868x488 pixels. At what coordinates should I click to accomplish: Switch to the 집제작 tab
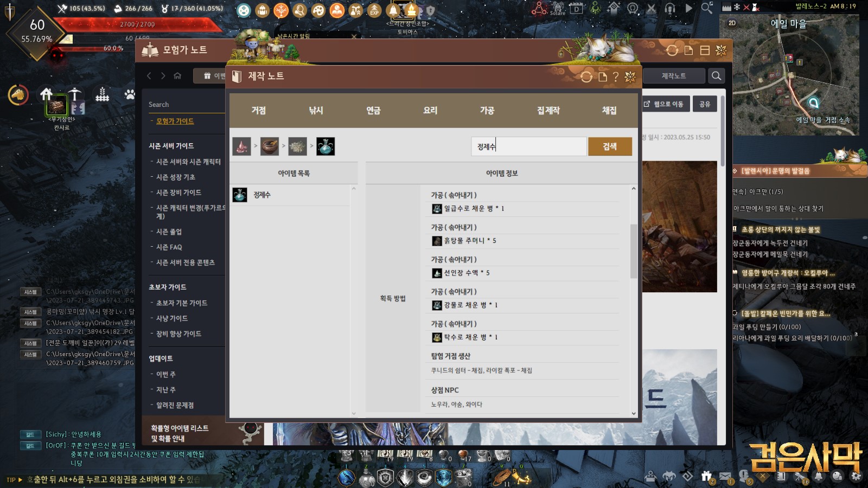(548, 110)
